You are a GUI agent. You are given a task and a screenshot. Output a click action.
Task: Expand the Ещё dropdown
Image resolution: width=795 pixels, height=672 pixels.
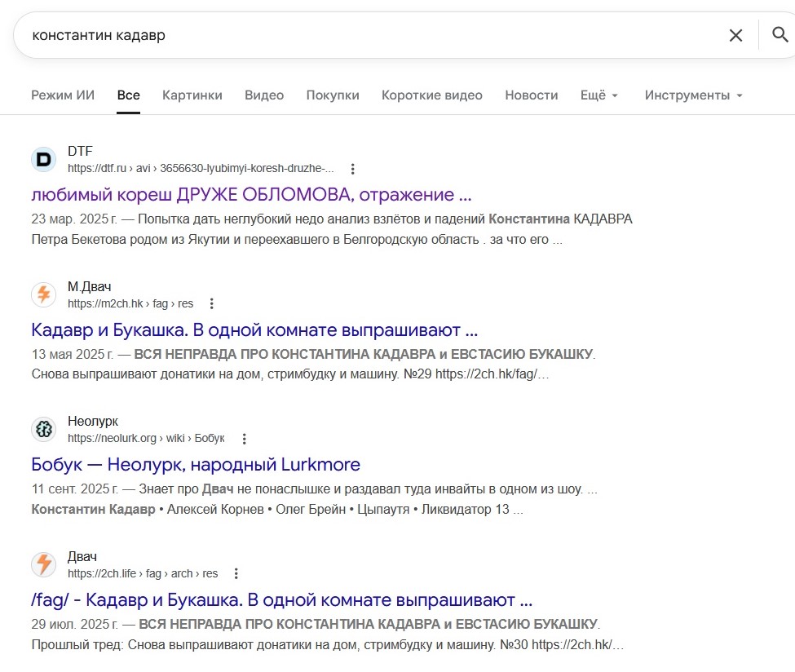click(598, 95)
